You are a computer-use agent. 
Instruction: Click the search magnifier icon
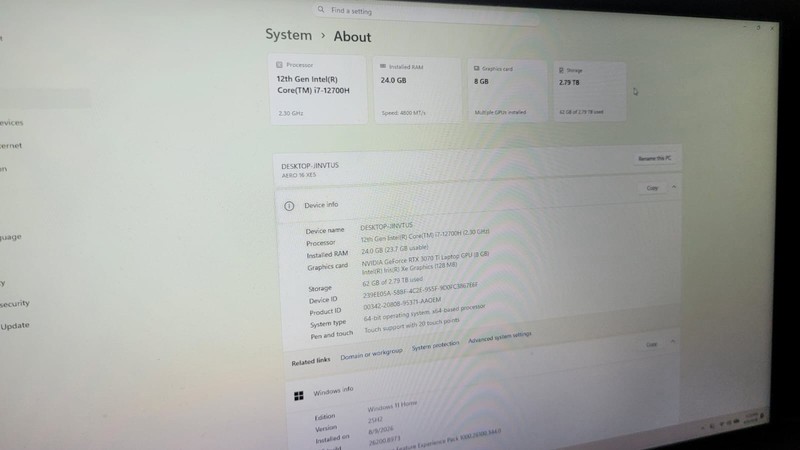[x=320, y=9]
